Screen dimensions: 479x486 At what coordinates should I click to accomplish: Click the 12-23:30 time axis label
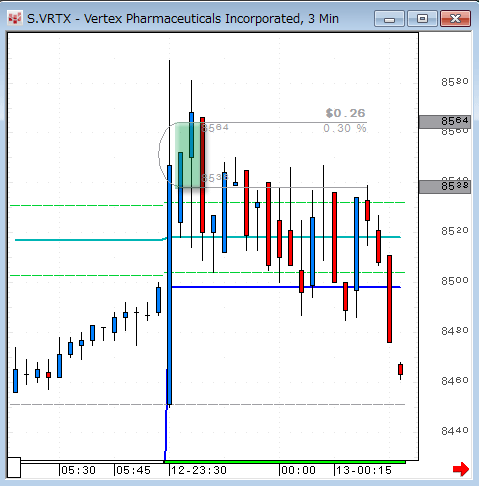click(x=199, y=470)
